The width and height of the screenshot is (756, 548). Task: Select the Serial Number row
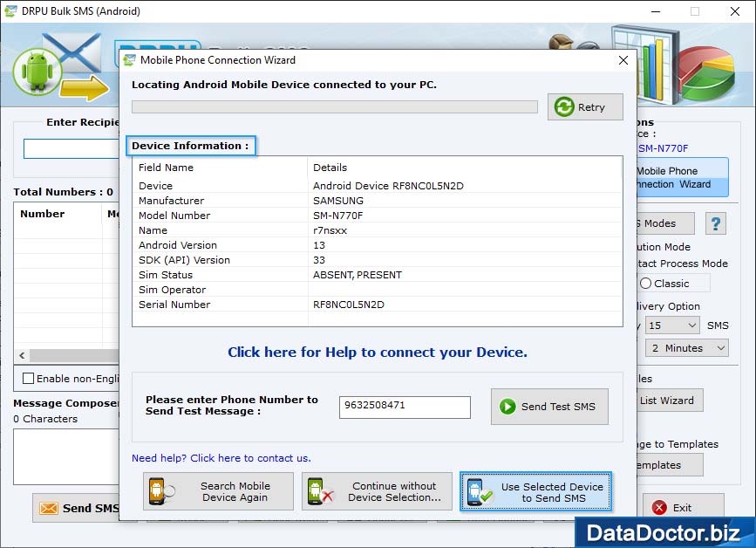point(377,305)
